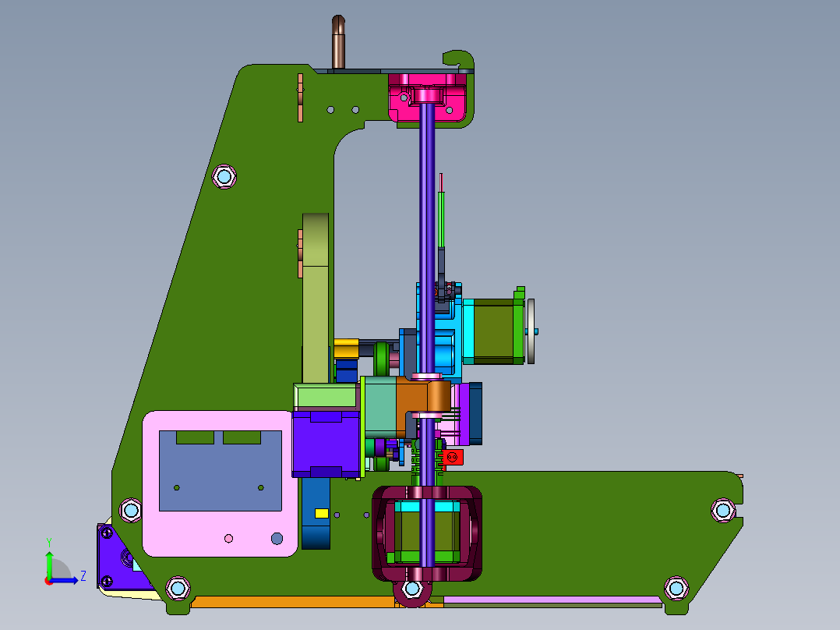
Task: Select the pale olive vertical arm on the frame
Action: click(316, 298)
